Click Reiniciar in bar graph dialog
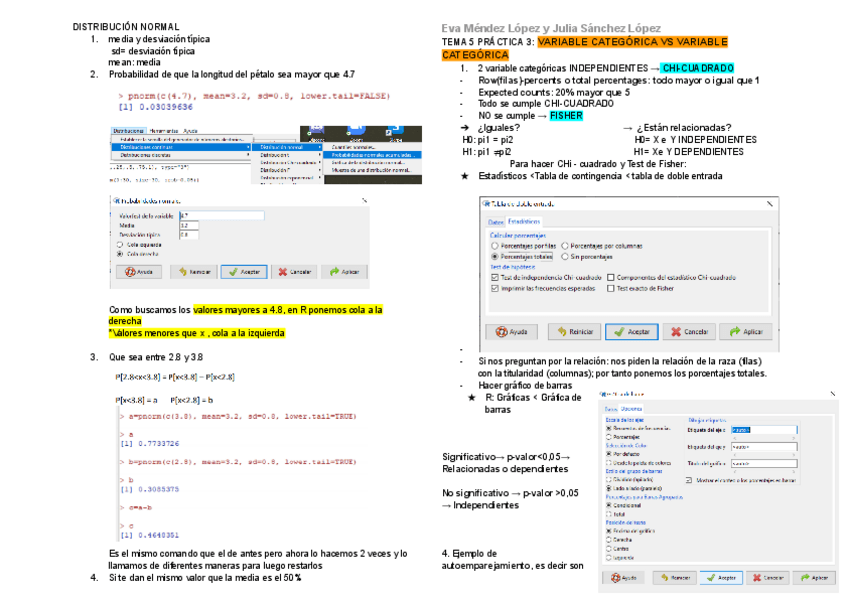848x600 pixels. coord(674,578)
